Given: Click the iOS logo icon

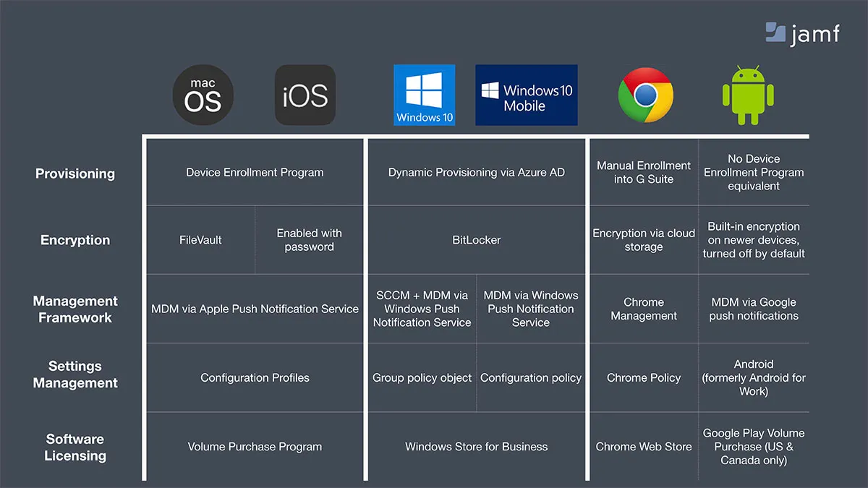Looking at the screenshot, I should point(305,95).
